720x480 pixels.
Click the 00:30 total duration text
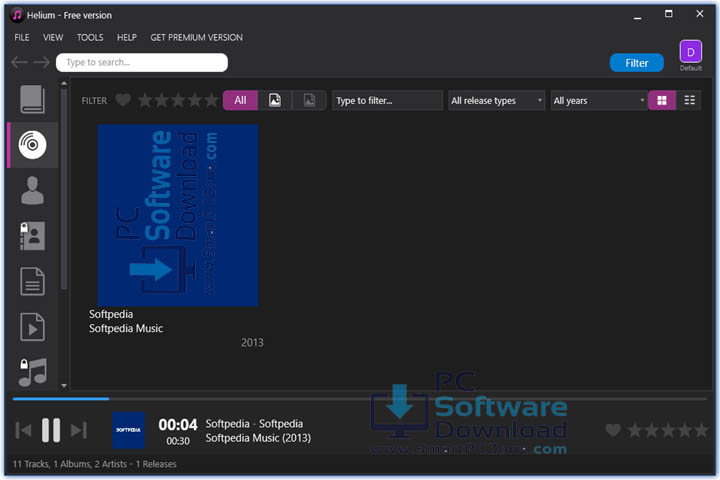point(178,441)
